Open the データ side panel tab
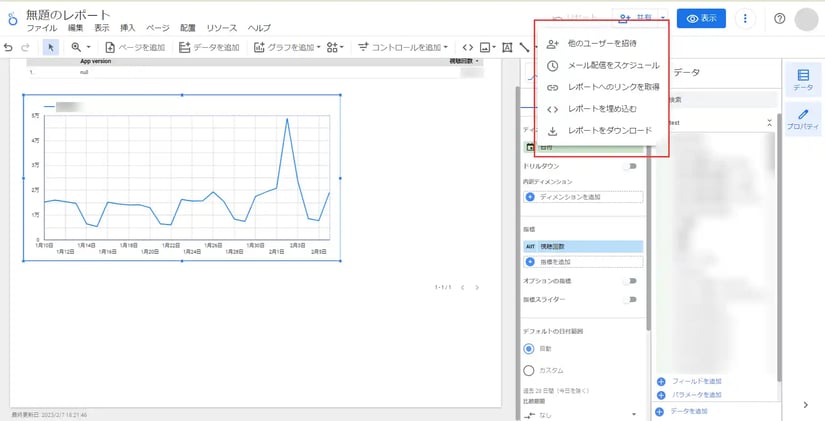The height and width of the screenshot is (421, 825). (x=803, y=79)
